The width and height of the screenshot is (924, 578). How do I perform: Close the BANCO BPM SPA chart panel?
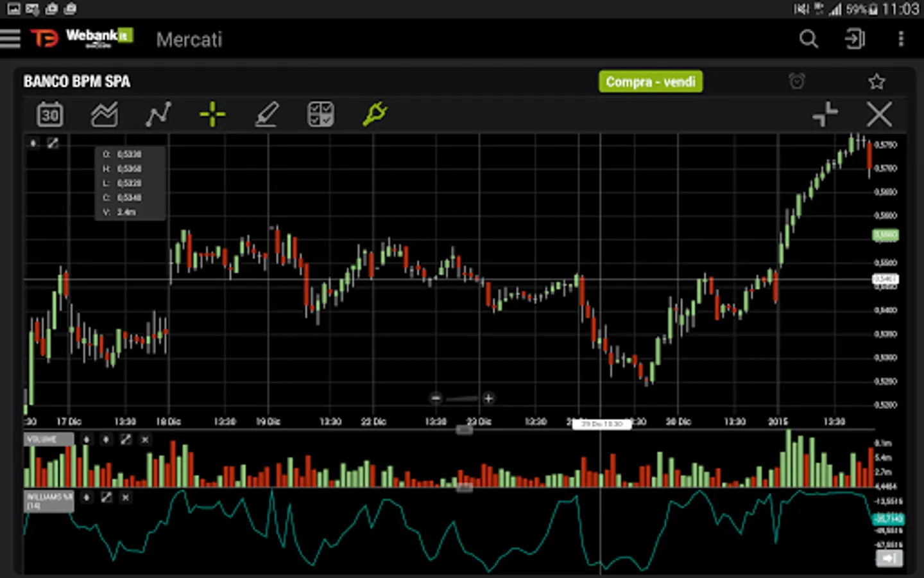coord(879,114)
